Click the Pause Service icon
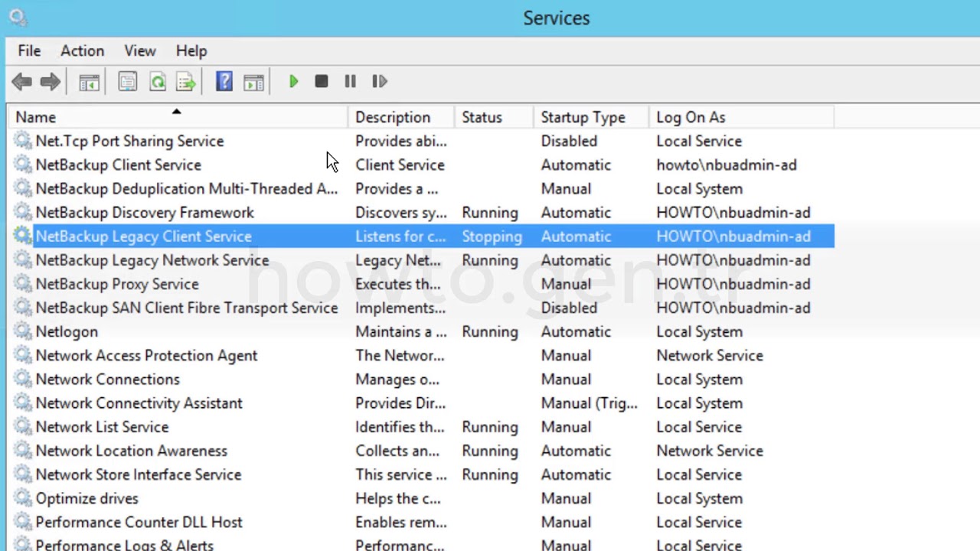Image resolution: width=980 pixels, height=551 pixels. point(350,80)
